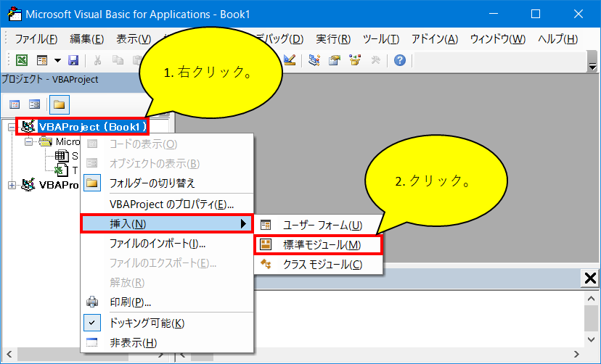Open the ウィンドウ(W) menu
Image resolution: width=601 pixels, height=364 pixels.
coord(497,39)
